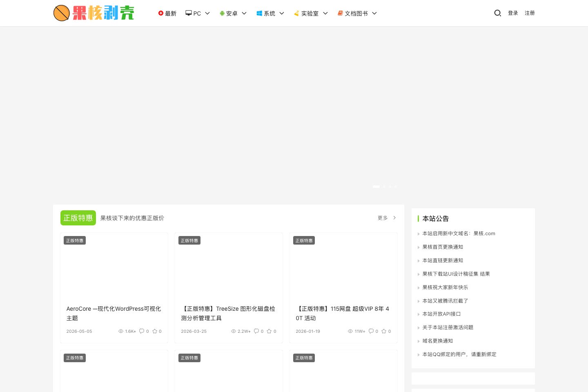
Task: Open the 安卓 category menu
Action: point(233,13)
